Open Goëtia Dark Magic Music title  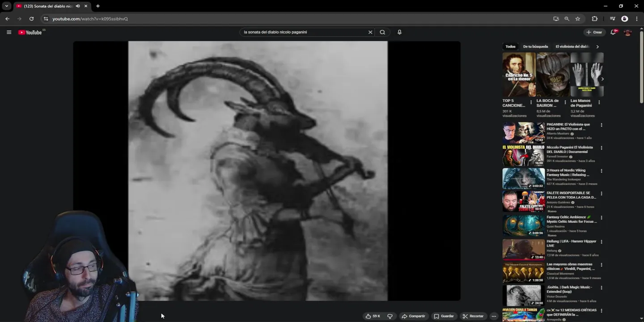[569, 289]
